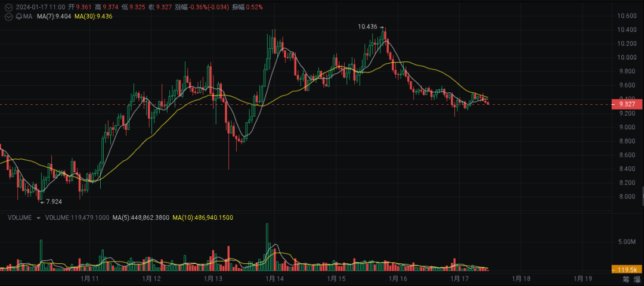Click the 爆 button at bottom right
Screen dimensions: 644x286
[637, 280]
